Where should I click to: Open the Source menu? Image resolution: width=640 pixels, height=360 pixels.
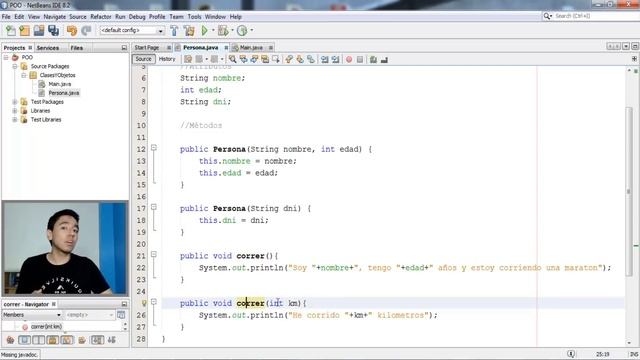pos(78,17)
